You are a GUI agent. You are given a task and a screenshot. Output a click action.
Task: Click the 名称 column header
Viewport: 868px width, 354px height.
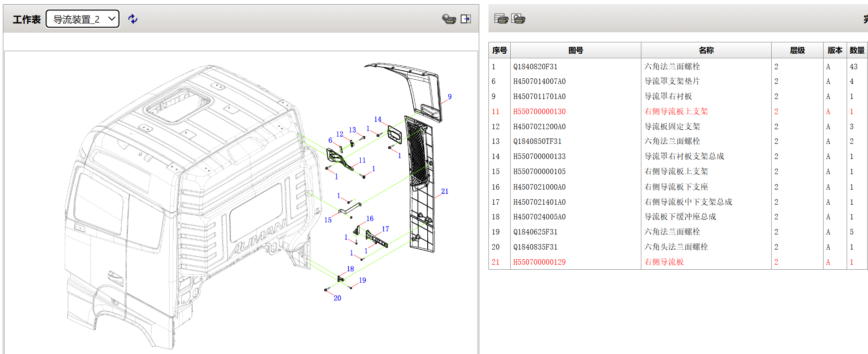[x=706, y=50]
